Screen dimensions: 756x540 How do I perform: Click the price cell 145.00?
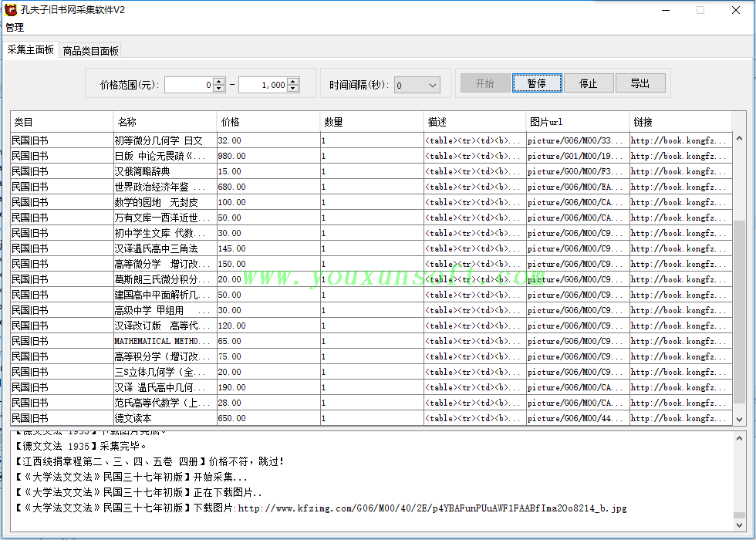(268, 248)
